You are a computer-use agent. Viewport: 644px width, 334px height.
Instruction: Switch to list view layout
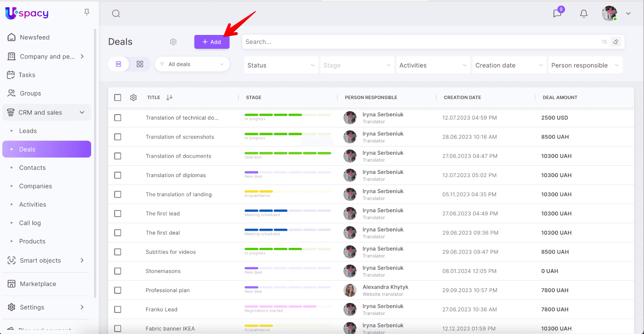click(x=118, y=64)
